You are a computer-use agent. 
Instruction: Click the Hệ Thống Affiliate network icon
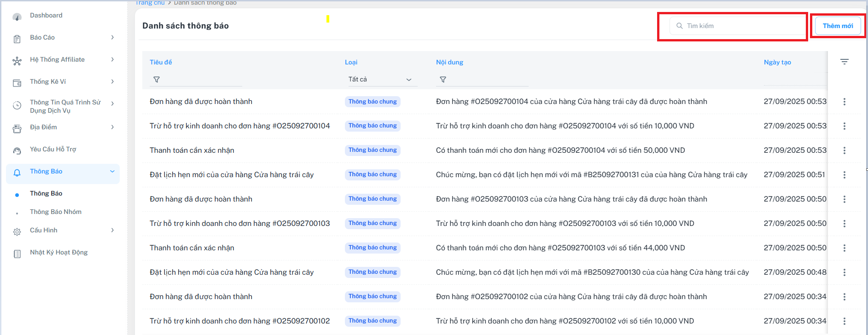pyautogui.click(x=17, y=61)
